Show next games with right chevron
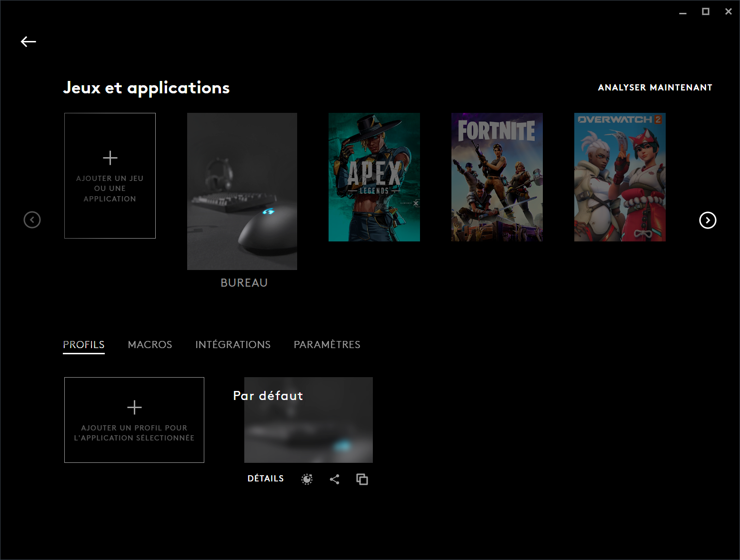The height and width of the screenshot is (560, 740). 708,220
